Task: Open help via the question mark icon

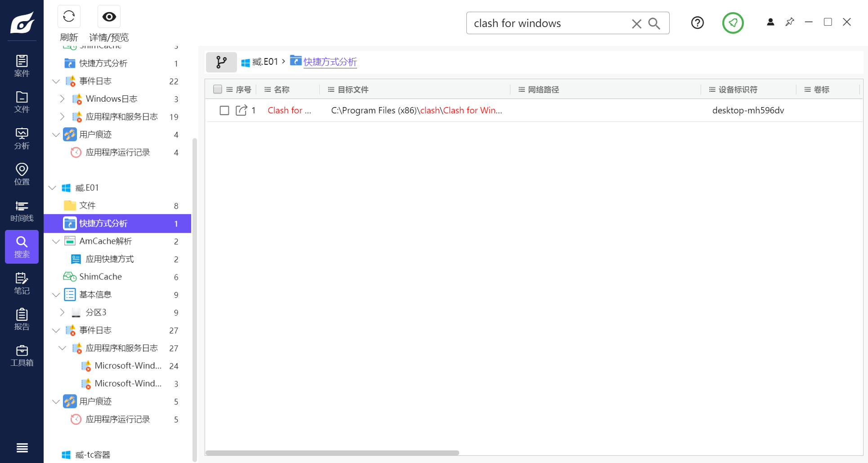Action: 698,22
